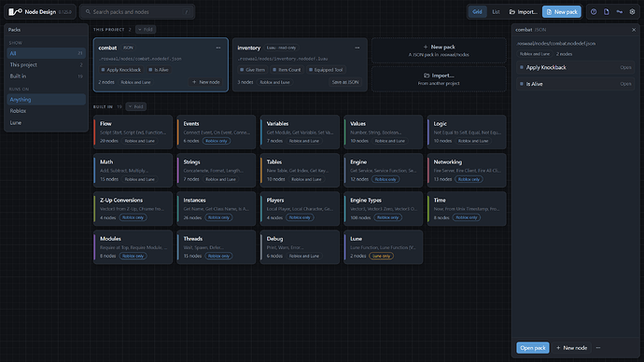Select Built in filter in sidebar

(46, 77)
